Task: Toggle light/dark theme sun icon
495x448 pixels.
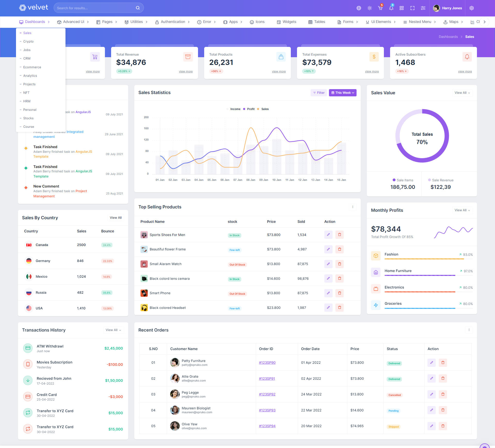Action: 369,8
